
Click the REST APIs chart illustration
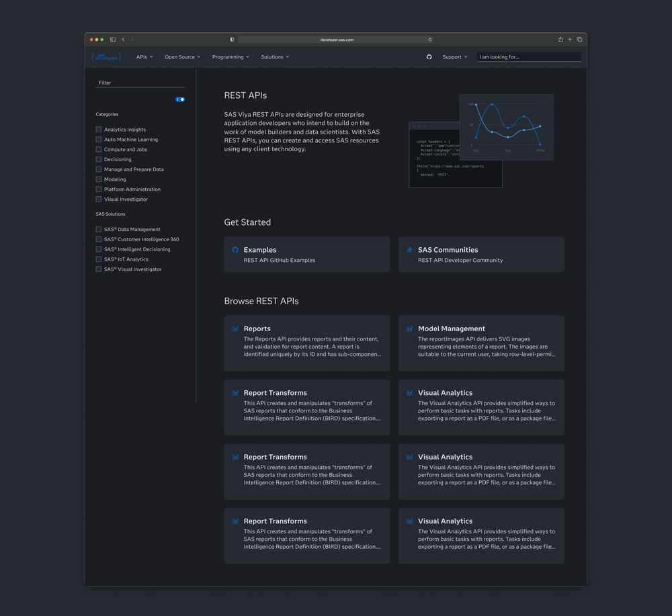pos(506,127)
